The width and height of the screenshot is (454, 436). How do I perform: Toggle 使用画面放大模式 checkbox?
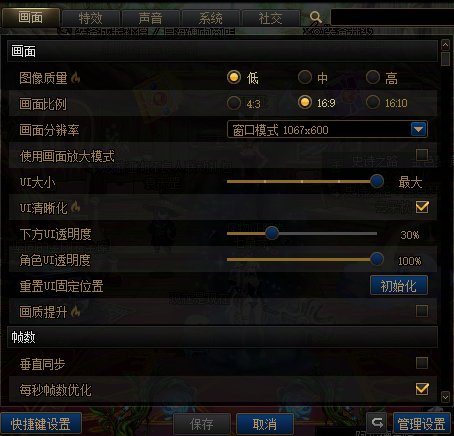coord(422,155)
